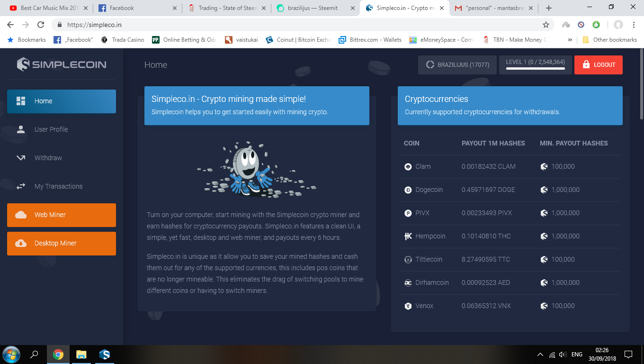This screenshot has height=364, width=644.
Task: Open the Windows Start menu
Action: coord(11,354)
